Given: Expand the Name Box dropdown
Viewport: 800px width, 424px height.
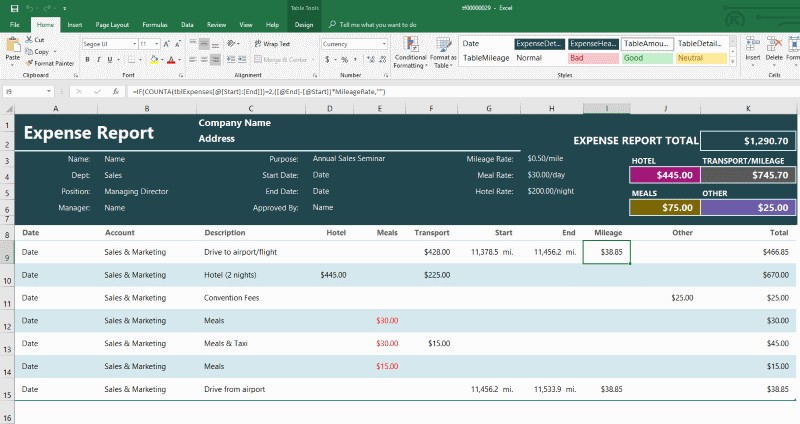Looking at the screenshot, I should coord(49,91).
